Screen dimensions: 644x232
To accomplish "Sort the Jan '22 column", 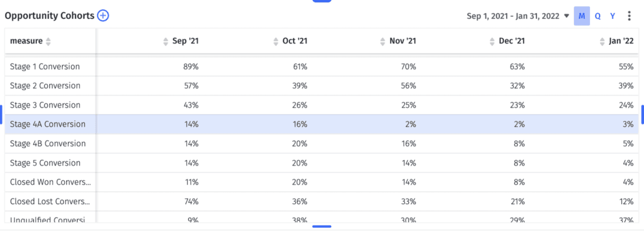I will [x=602, y=41].
